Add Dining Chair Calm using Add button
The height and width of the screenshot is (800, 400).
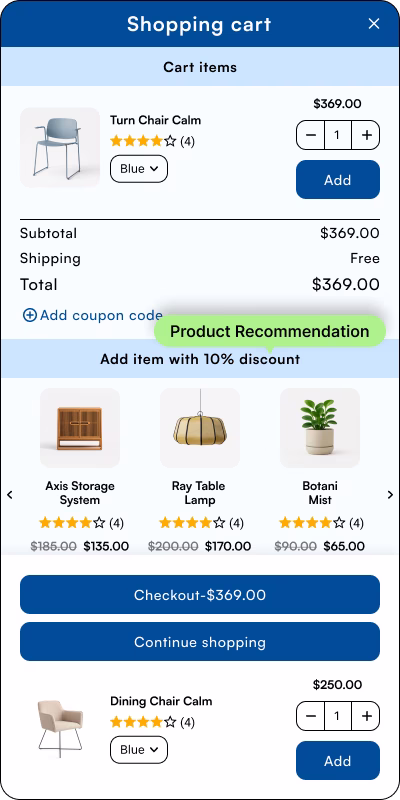338,761
